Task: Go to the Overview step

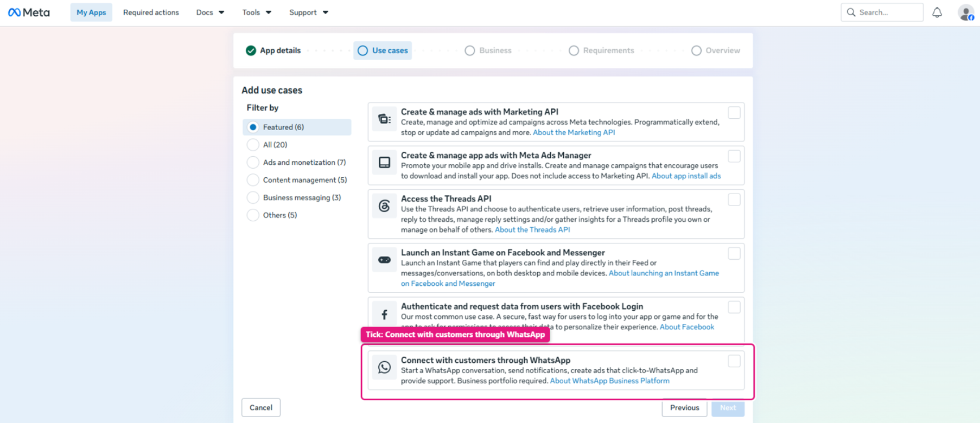Action: 716,50
